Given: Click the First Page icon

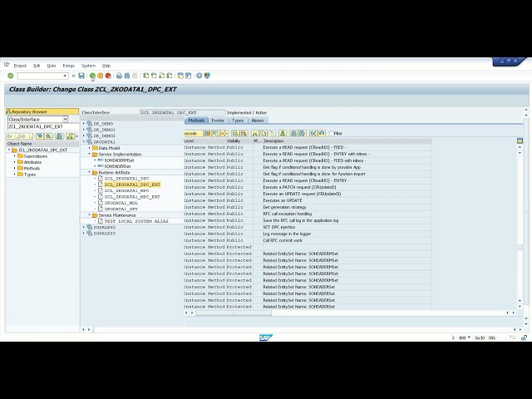Looking at the screenshot, I should pyautogui.click(x=146, y=76).
